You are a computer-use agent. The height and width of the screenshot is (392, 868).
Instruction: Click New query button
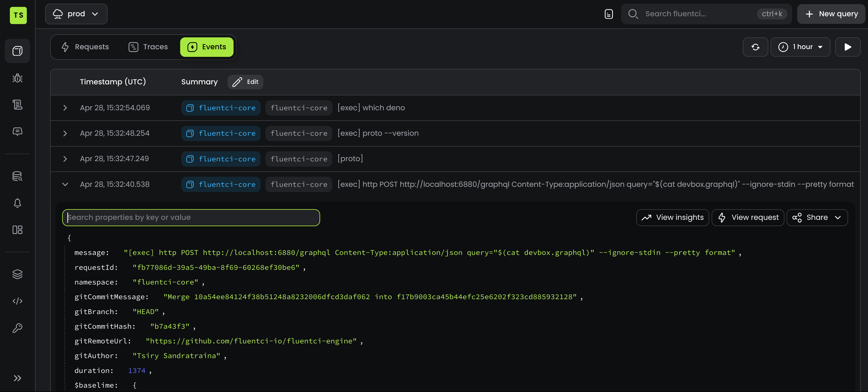pyautogui.click(x=831, y=14)
